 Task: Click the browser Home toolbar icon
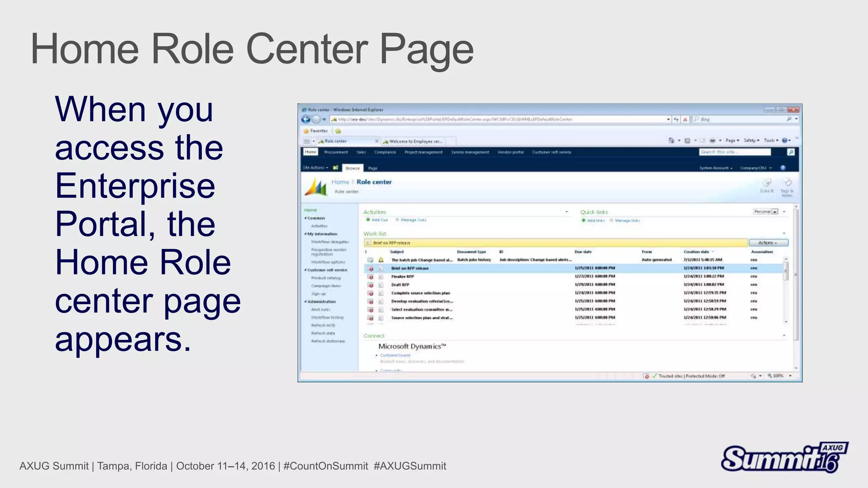point(671,141)
